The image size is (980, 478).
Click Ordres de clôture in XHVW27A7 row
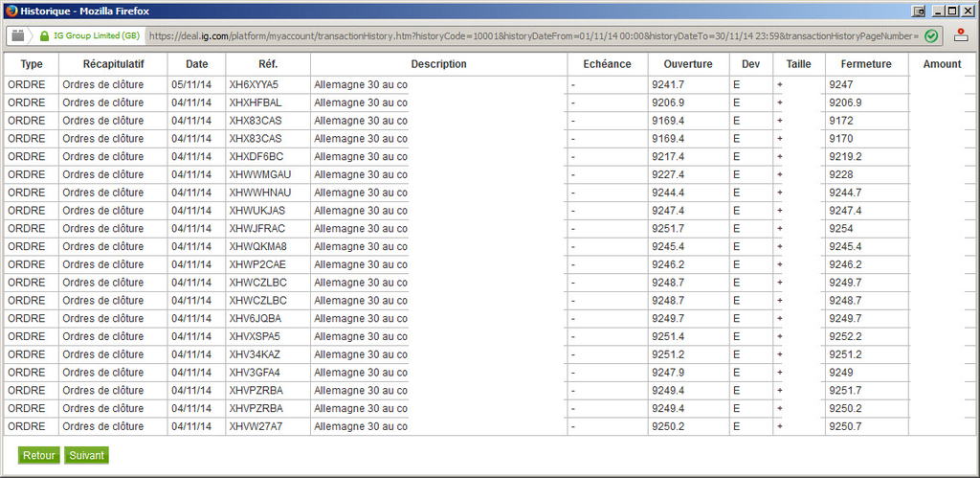click(103, 426)
